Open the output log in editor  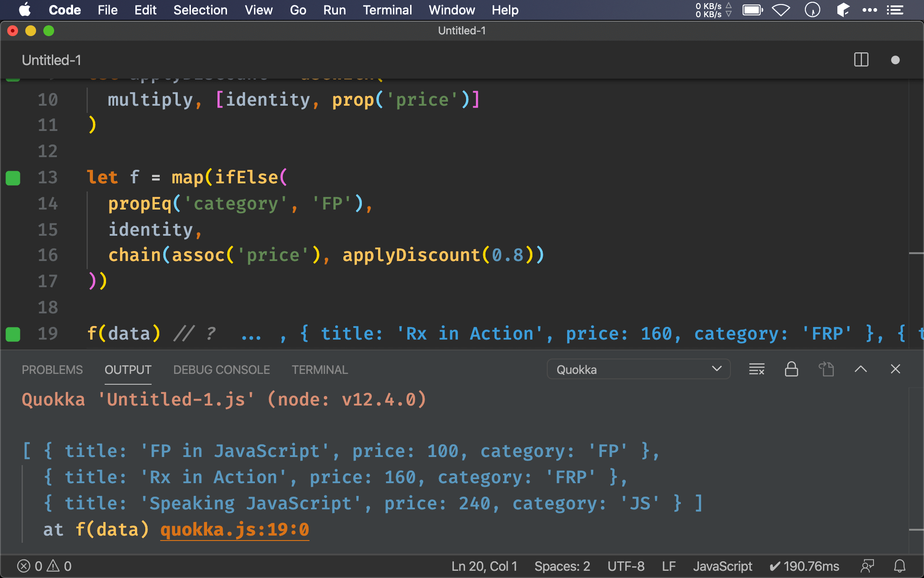826,369
